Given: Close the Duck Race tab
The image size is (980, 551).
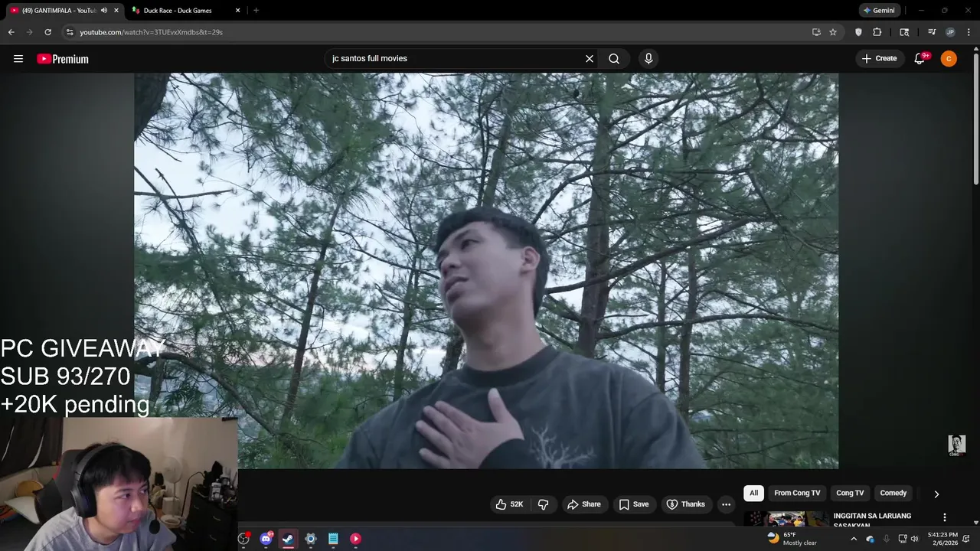Looking at the screenshot, I should pyautogui.click(x=237, y=11).
